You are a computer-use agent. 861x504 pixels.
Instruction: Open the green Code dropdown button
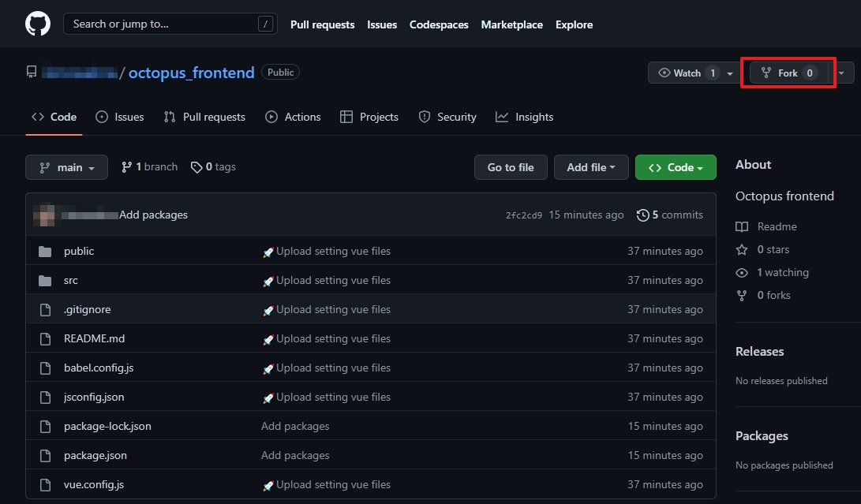676,167
